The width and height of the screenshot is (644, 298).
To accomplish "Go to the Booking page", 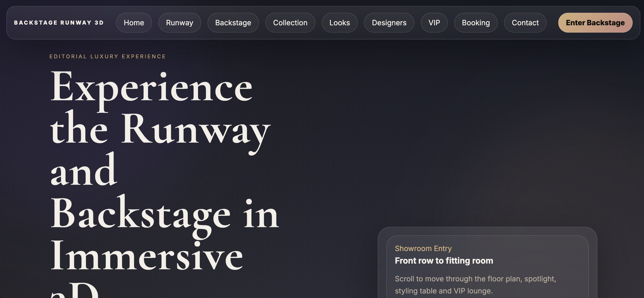I will (x=476, y=23).
